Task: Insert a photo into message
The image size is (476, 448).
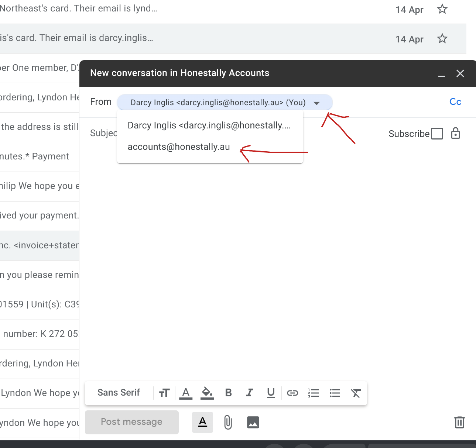Action: click(253, 422)
